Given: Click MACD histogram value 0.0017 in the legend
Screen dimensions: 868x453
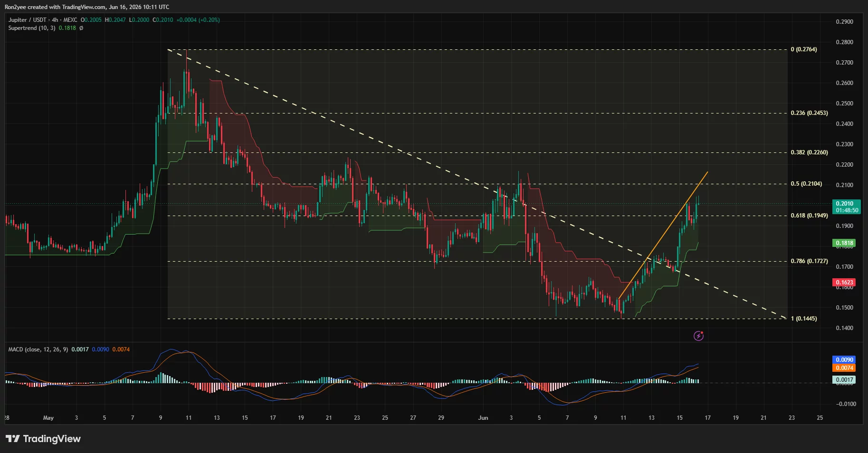Looking at the screenshot, I should (x=80, y=349).
